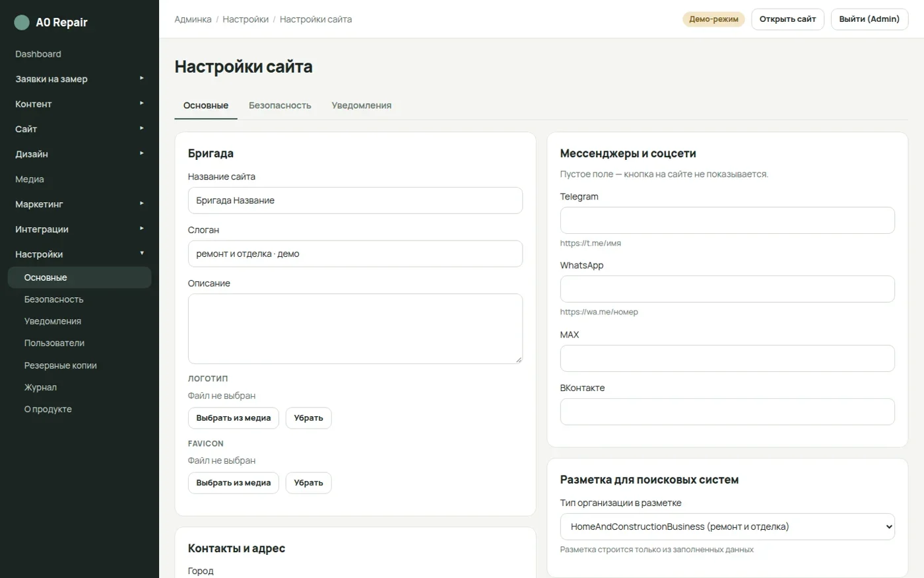Click into the Описание text area
Screen dimensions: 924x578
[355, 329]
